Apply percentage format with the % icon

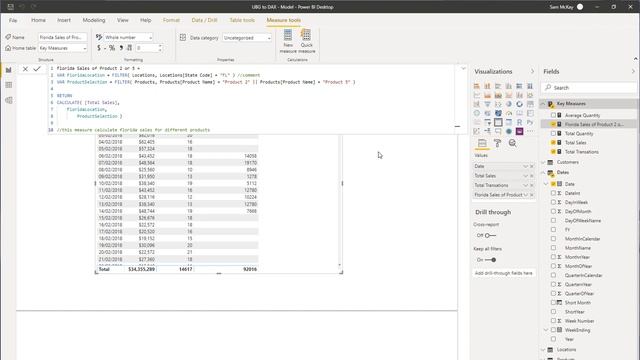pos(112,48)
